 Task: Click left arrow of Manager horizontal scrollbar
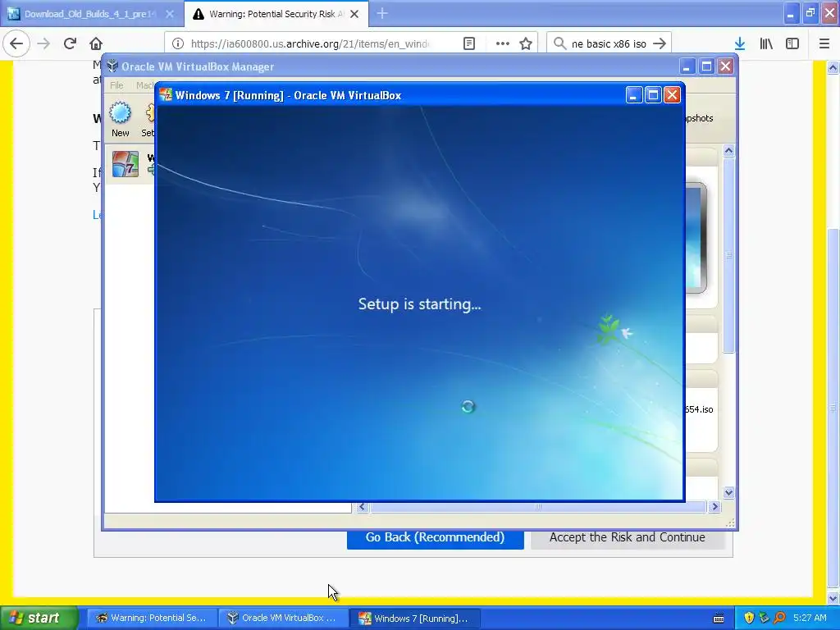[x=362, y=507]
